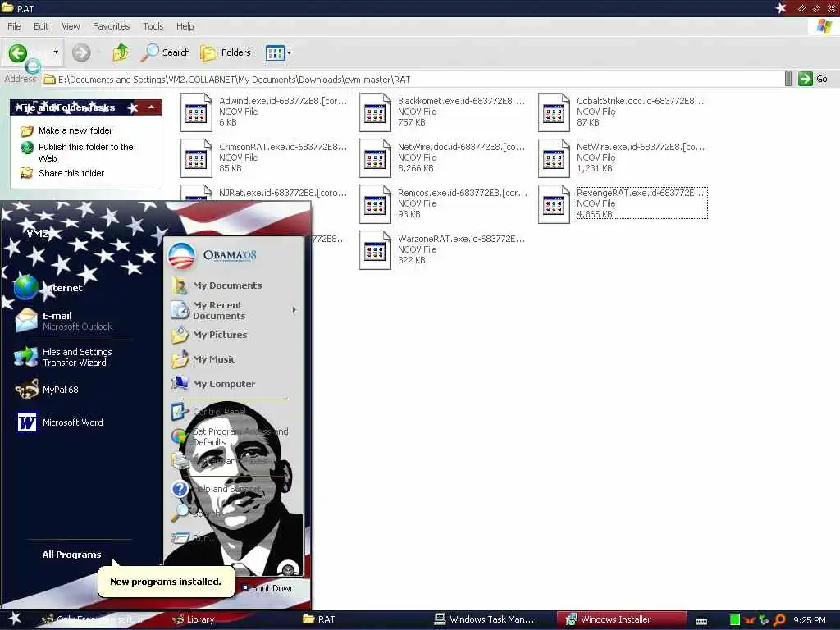Expand My Recent Documents submenu
This screenshot has height=630, width=840.
(234, 310)
